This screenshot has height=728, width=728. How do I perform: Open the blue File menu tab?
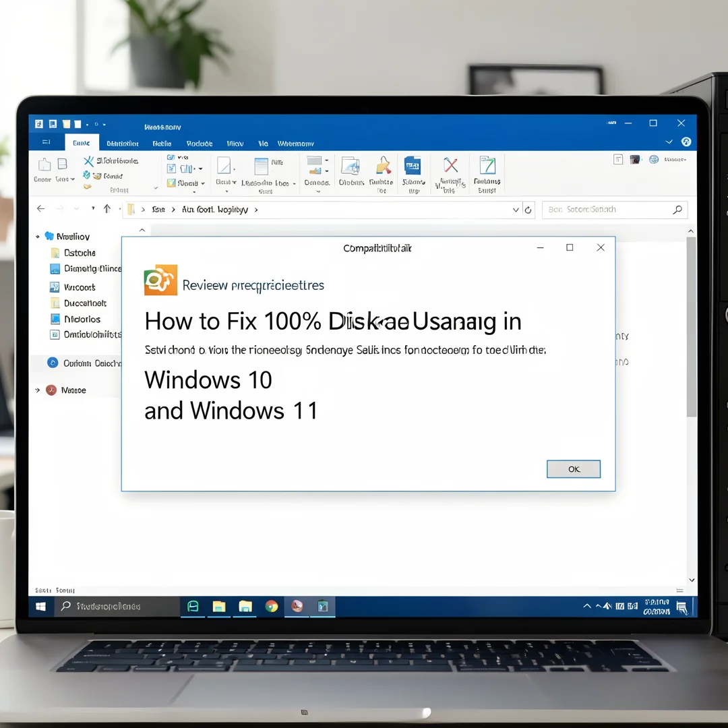coord(47,142)
